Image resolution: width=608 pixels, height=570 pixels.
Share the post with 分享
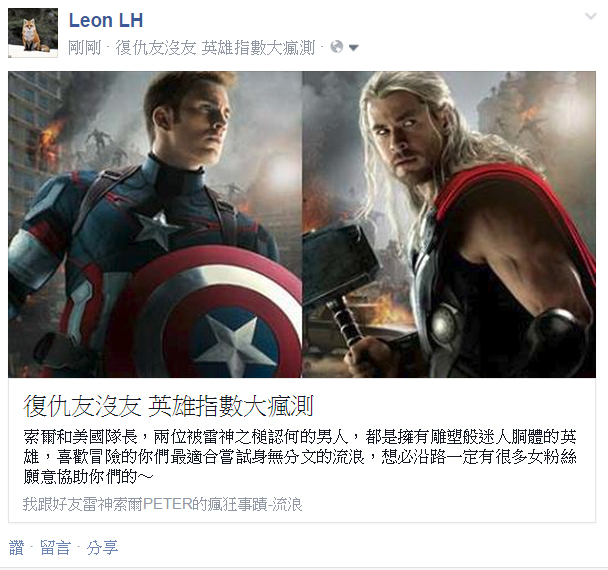[x=102, y=548]
